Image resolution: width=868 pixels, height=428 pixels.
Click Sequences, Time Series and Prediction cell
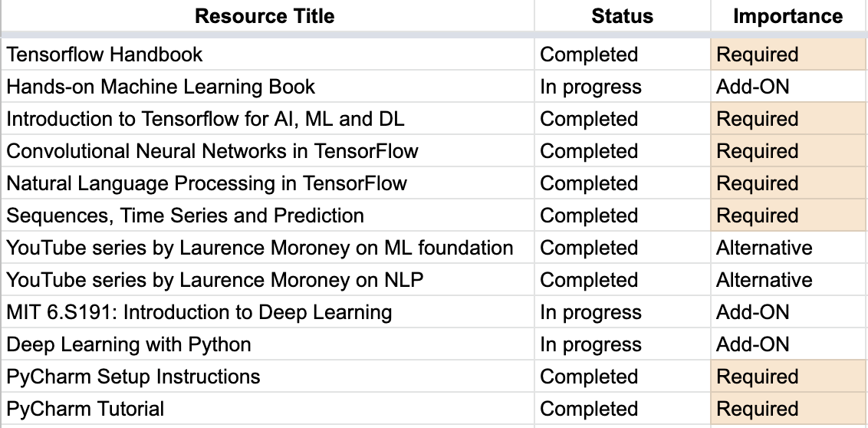click(x=186, y=216)
